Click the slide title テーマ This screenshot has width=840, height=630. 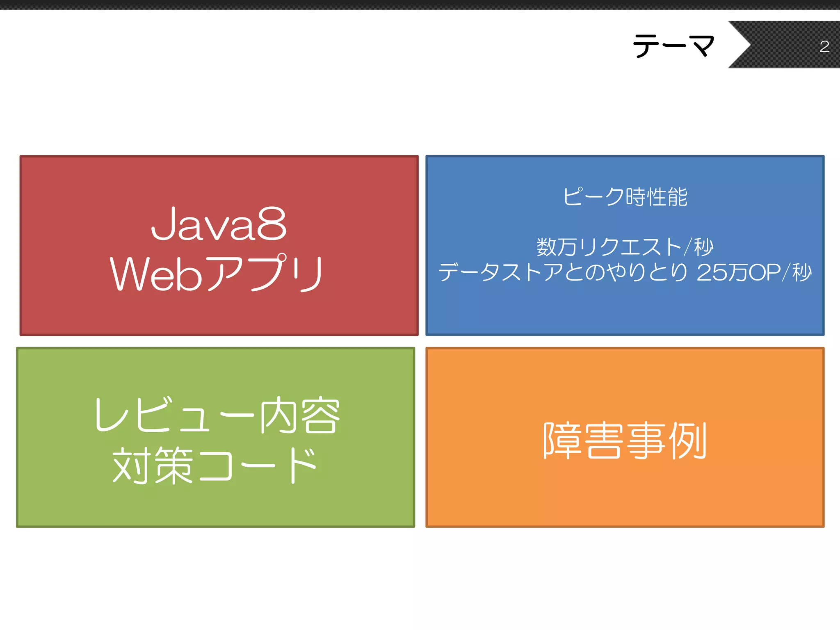click(674, 46)
